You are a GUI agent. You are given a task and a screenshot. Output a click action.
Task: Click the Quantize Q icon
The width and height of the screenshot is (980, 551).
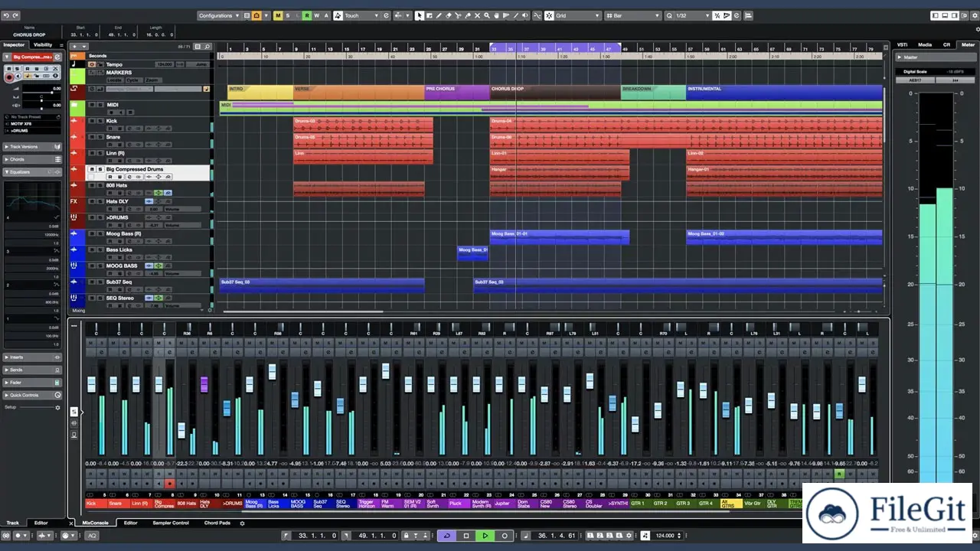coord(668,15)
